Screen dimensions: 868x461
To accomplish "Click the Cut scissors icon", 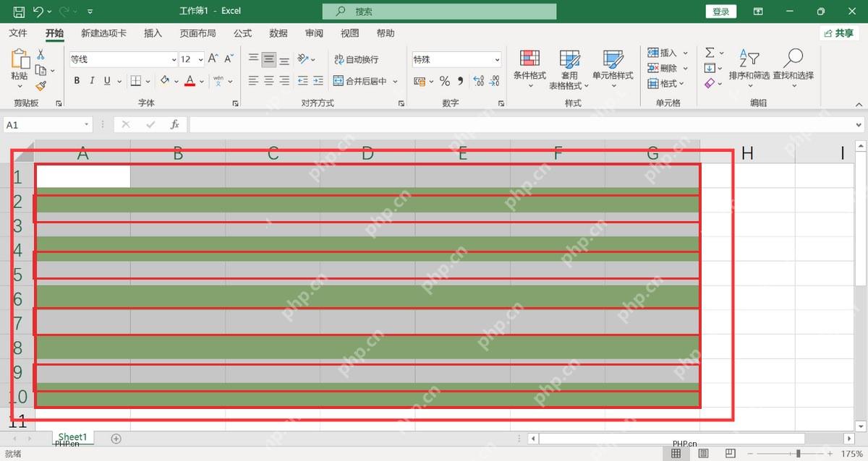I will [41, 55].
